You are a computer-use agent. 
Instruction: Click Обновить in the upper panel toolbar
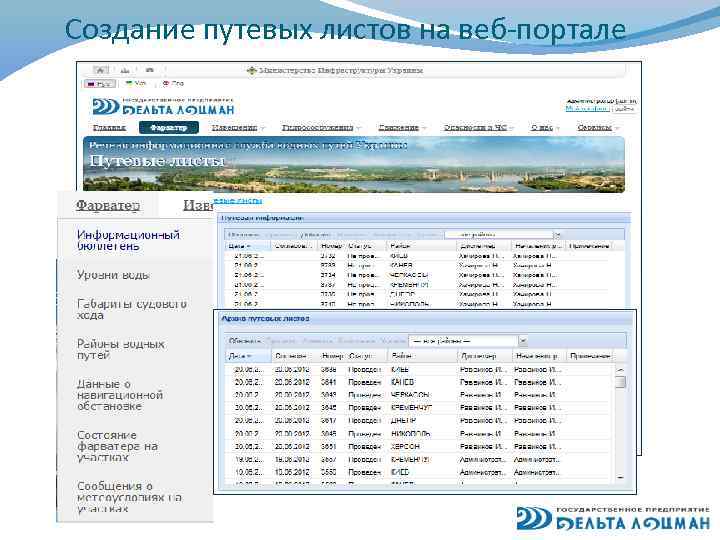coord(244,235)
